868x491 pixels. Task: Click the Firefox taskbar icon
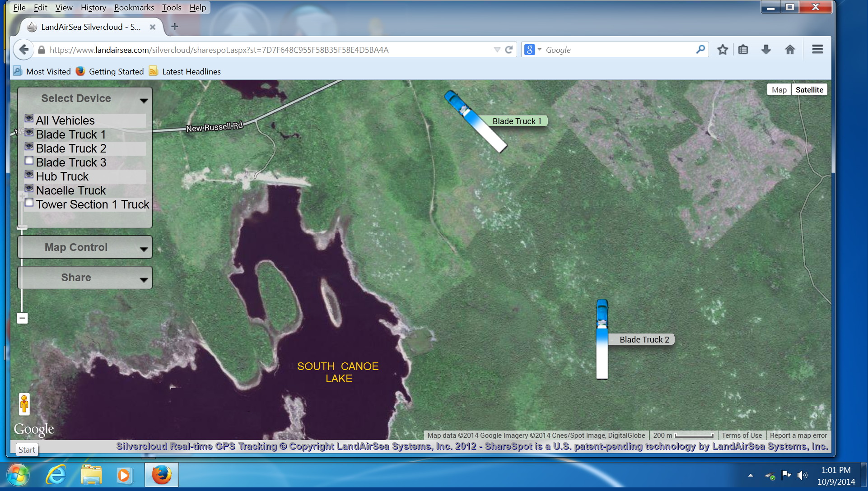coord(161,475)
